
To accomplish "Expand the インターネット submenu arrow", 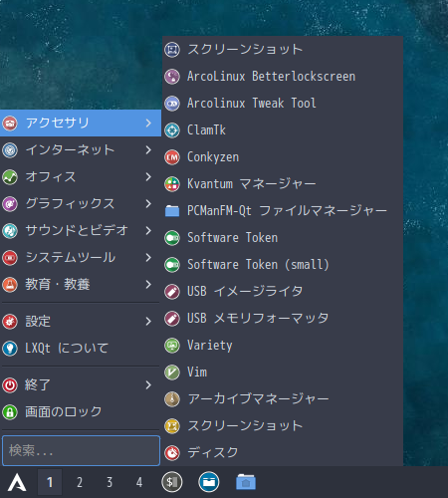I will coord(148,150).
